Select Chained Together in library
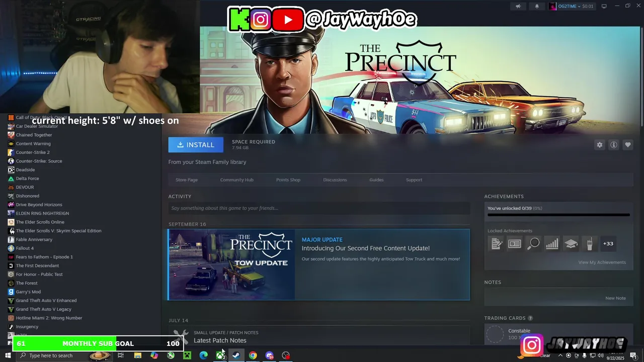Screen dimensions: 644x362 tap(34, 135)
